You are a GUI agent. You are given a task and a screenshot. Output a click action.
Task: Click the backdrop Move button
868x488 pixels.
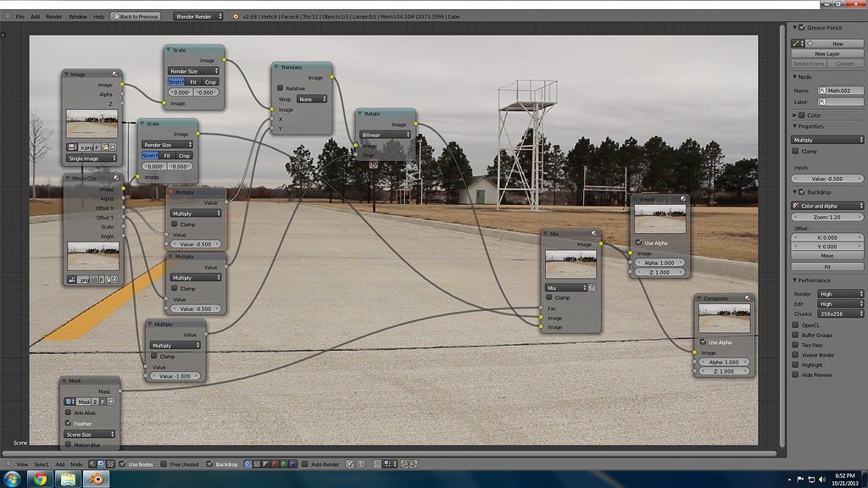[827, 256]
